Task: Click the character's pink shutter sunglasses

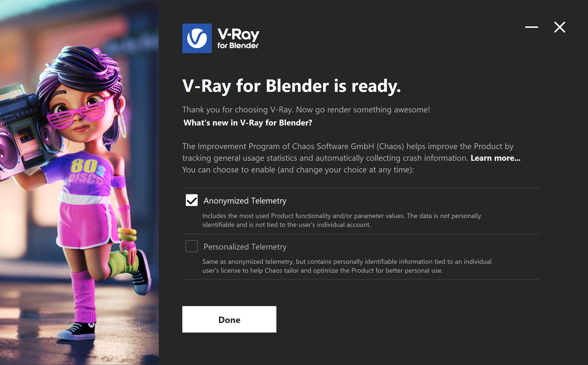Action: point(80,111)
